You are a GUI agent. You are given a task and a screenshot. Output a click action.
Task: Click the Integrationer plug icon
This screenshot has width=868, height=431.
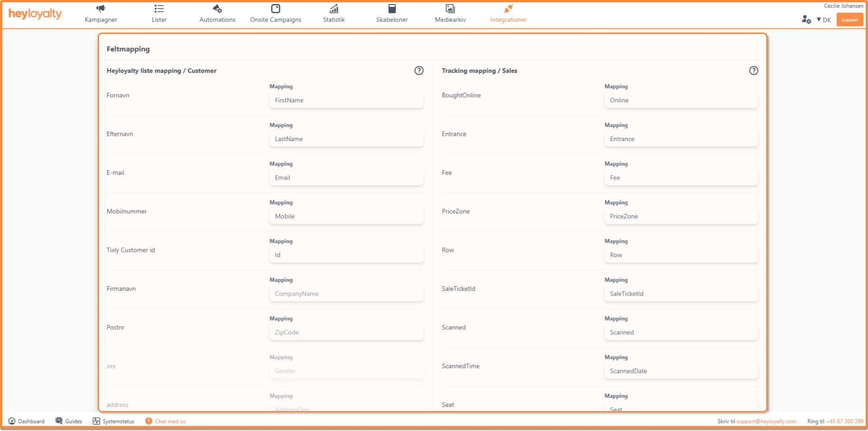[509, 9]
